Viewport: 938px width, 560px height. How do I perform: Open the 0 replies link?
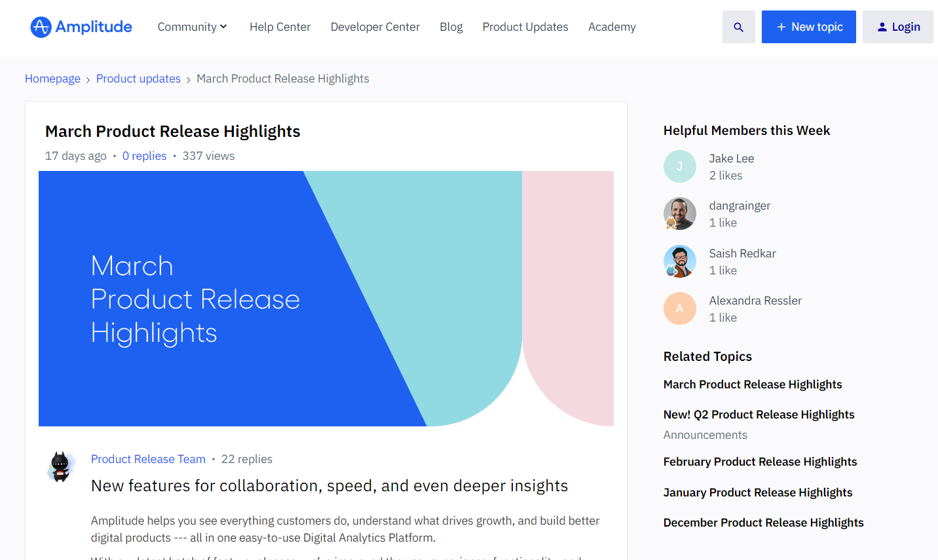pyautogui.click(x=144, y=156)
